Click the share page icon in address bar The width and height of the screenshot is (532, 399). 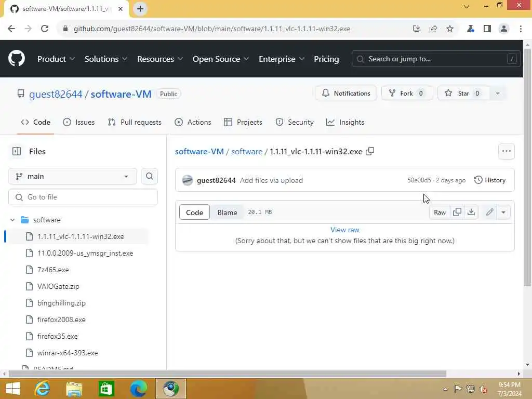tap(433, 29)
